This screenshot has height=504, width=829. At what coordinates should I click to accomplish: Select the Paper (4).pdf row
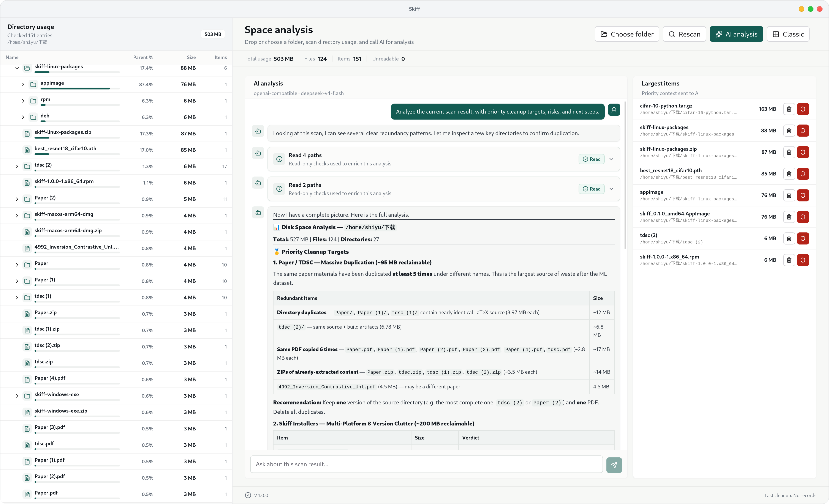click(x=116, y=380)
